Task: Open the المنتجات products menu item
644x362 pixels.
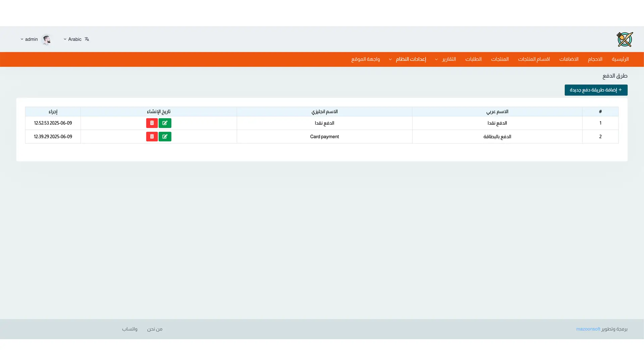Action: pos(500,59)
